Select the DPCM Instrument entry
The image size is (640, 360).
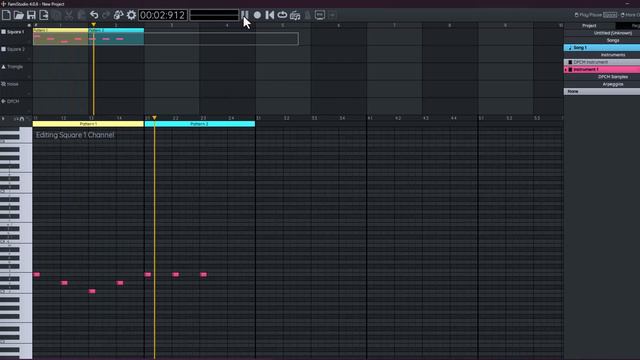point(602,62)
